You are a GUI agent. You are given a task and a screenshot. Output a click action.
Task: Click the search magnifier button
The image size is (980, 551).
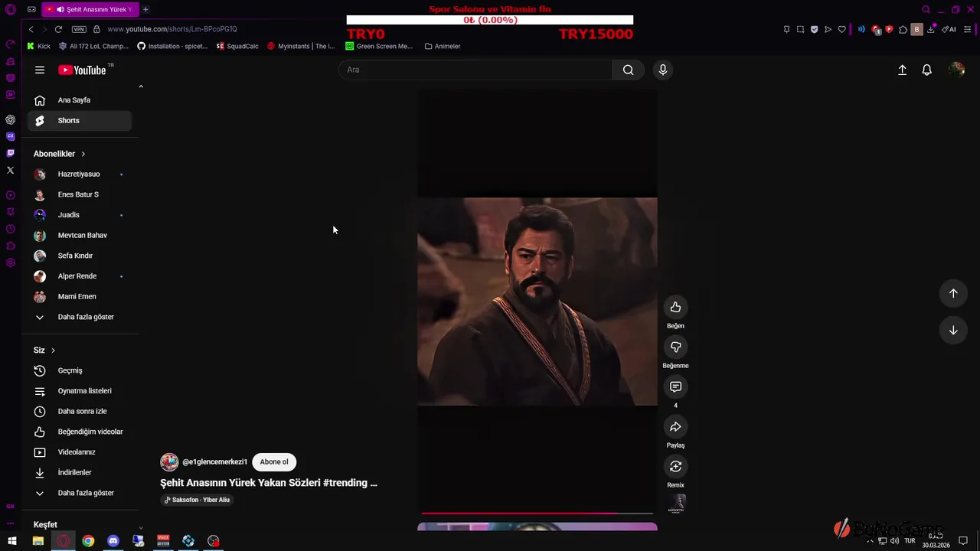(628, 70)
